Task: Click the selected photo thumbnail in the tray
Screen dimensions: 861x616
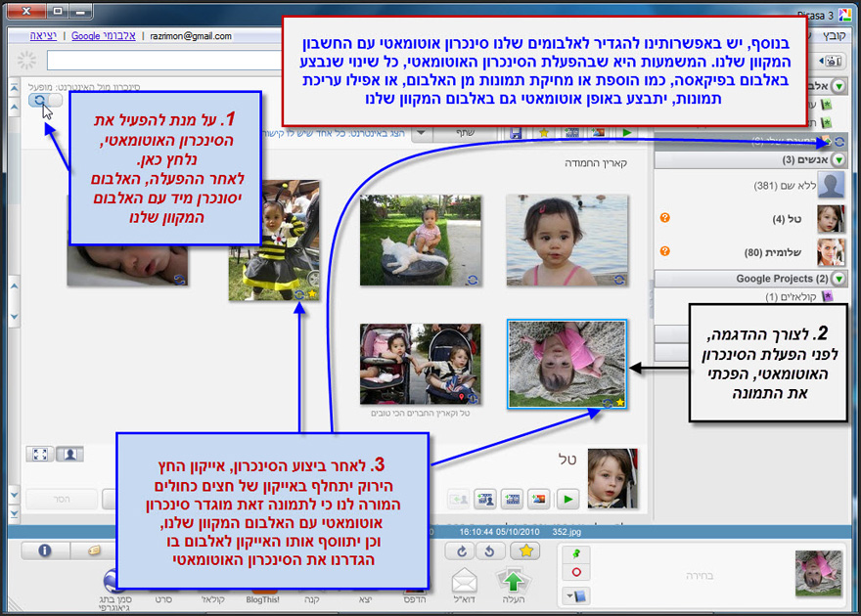Action: coord(818,574)
